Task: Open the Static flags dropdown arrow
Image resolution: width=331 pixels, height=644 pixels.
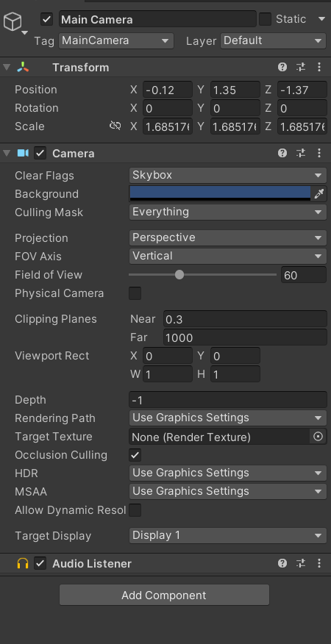Action: (321, 19)
